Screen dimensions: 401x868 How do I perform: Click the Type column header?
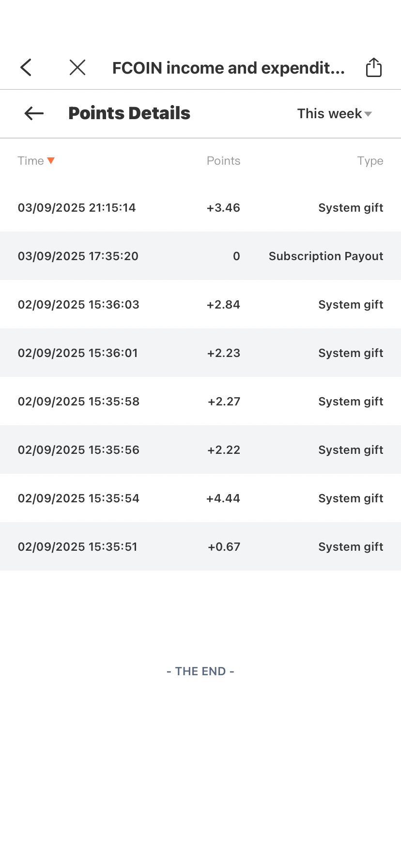(x=370, y=161)
